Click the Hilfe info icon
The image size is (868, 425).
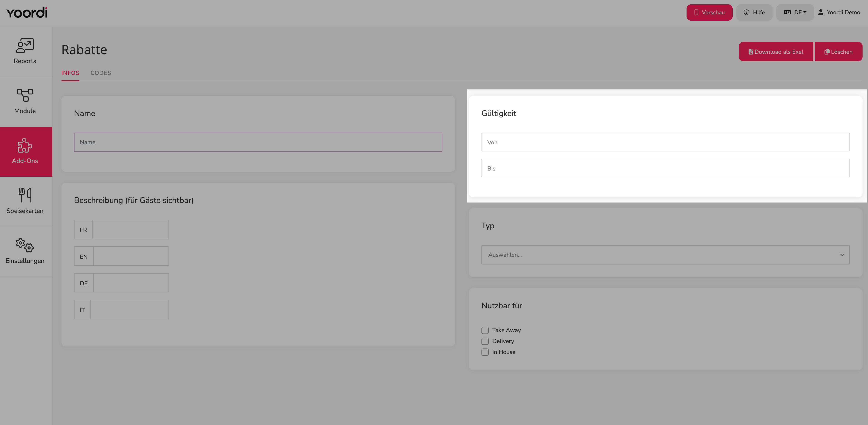[x=747, y=12]
